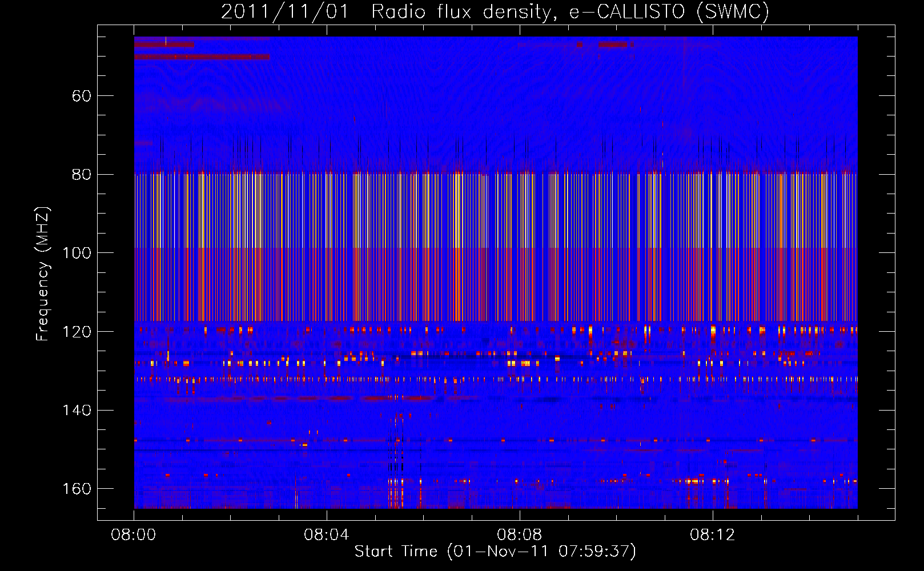This screenshot has height=571, width=924.
Task: Click the 08:08 time tick label
Action: 520,535
